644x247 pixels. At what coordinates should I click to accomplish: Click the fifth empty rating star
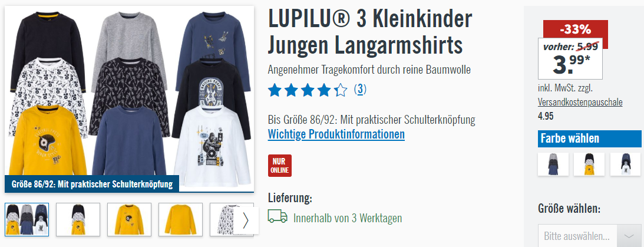click(341, 90)
